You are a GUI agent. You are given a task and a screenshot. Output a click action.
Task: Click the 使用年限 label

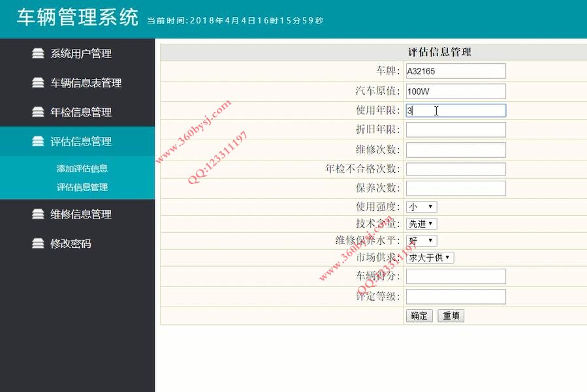tap(378, 110)
